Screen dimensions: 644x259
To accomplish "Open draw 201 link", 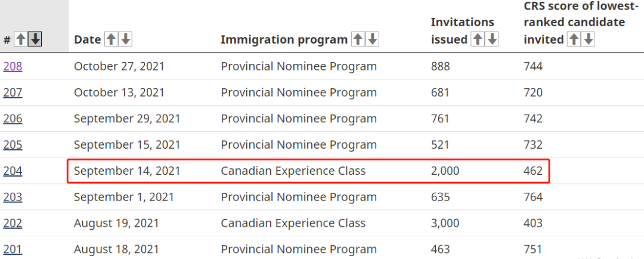I will 13,249.
